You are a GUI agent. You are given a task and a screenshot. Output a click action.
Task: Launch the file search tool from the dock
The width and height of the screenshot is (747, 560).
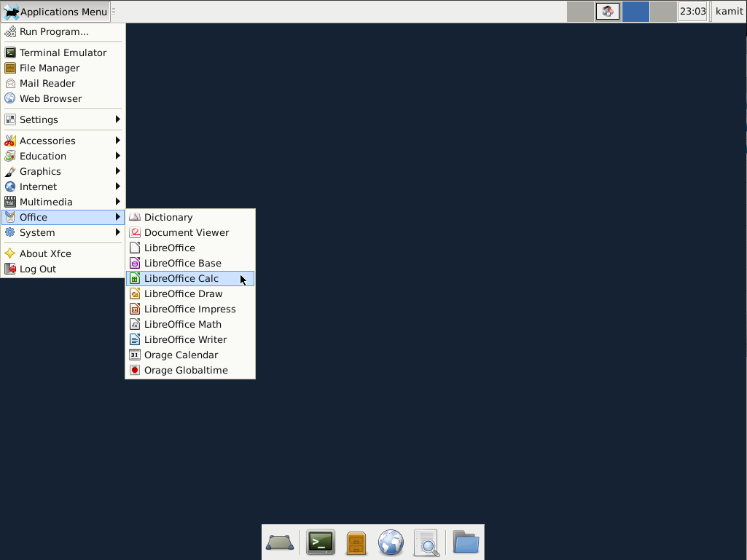click(x=426, y=542)
